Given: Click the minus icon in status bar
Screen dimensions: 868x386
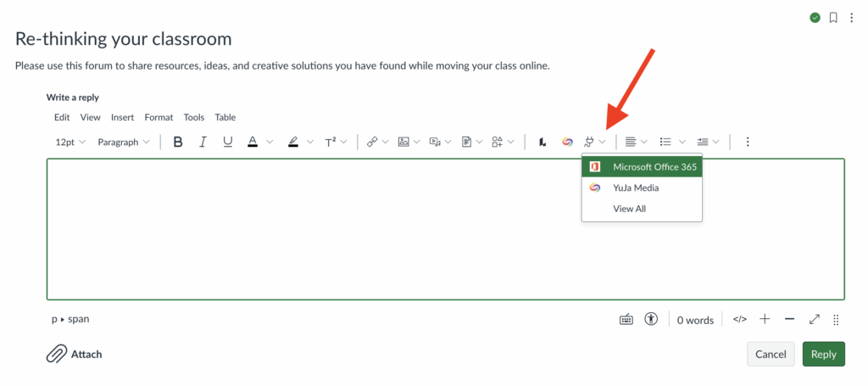Looking at the screenshot, I should (x=790, y=320).
